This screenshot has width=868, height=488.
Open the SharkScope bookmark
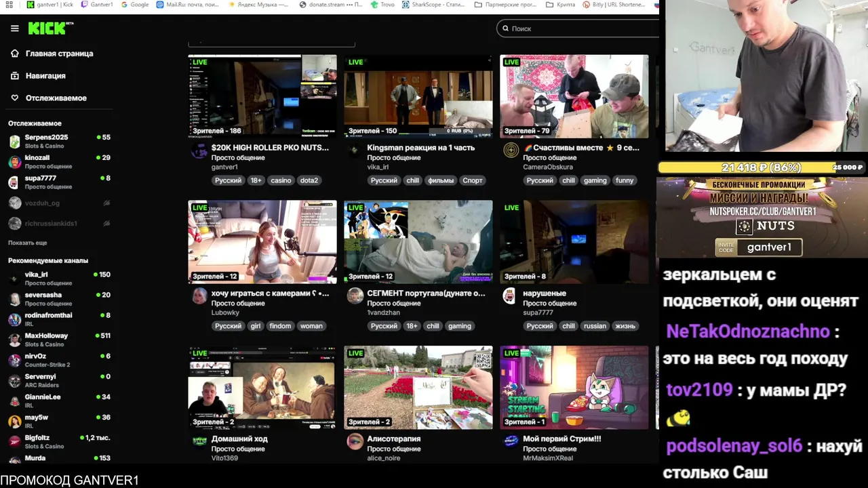[433, 5]
